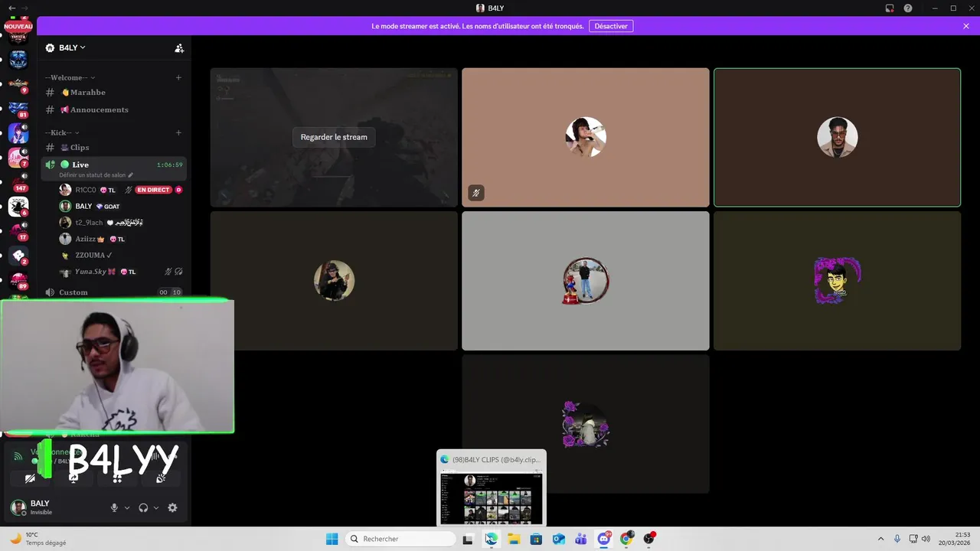
Task: Select user ZZOUMA in voice list
Action: pyautogui.click(x=121, y=256)
